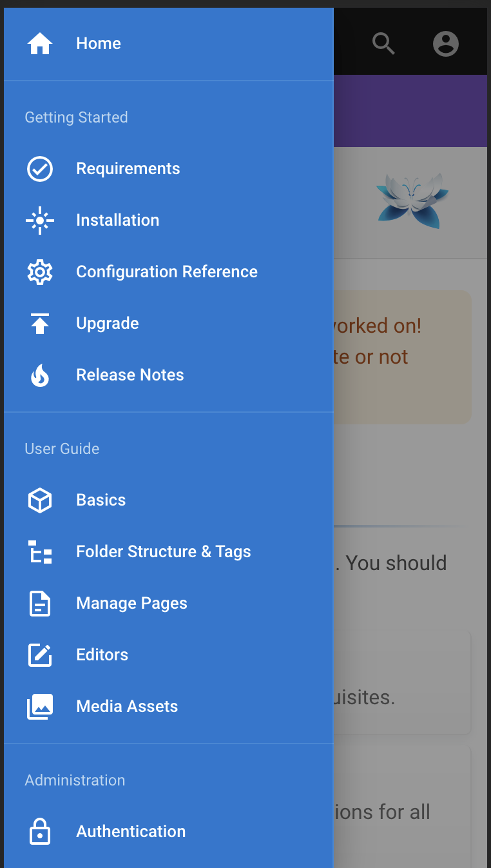Click the Manage Pages document icon
Image resolution: width=491 pixels, height=868 pixels.
click(x=40, y=603)
